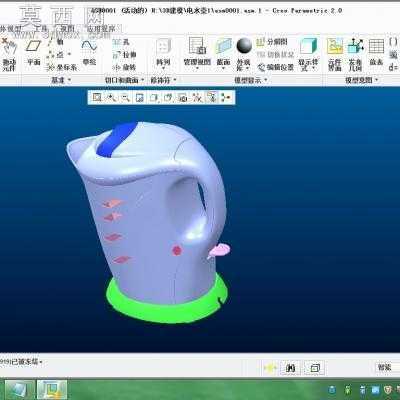Image resolution: width=400 pixels, height=400 pixels.
Task: Click the shield icon in system tray
Action: click(387, 390)
